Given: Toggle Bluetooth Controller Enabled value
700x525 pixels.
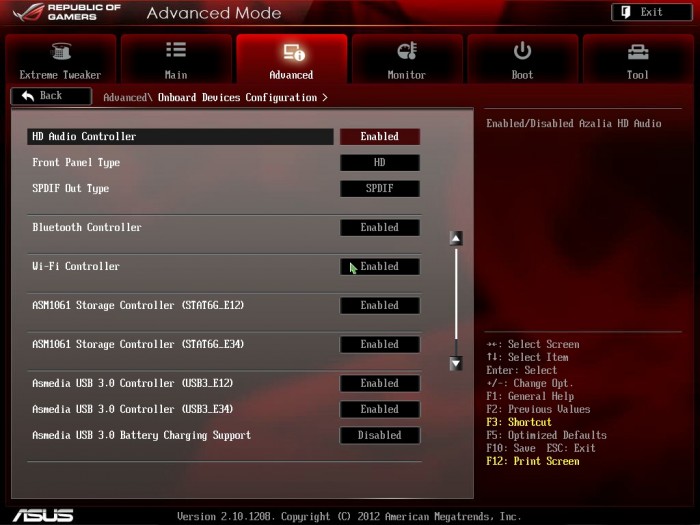Looking at the screenshot, I should point(379,227).
